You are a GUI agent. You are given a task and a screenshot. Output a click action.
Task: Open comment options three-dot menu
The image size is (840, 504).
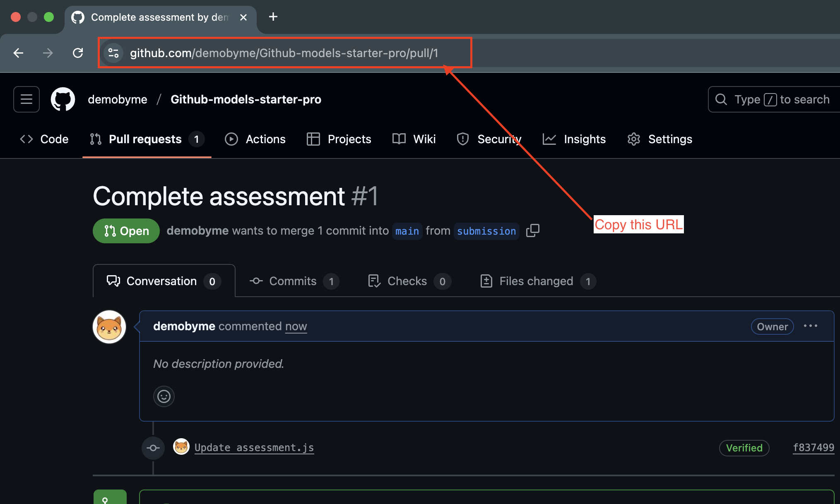click(x=811, y=326)
